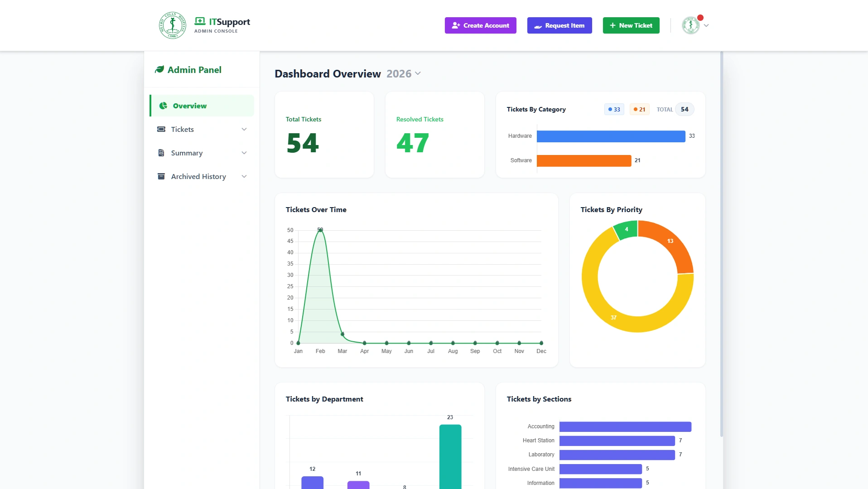Select the Overview menu item
This screenshot has width=868, height=489.
(x=189, y=106)
